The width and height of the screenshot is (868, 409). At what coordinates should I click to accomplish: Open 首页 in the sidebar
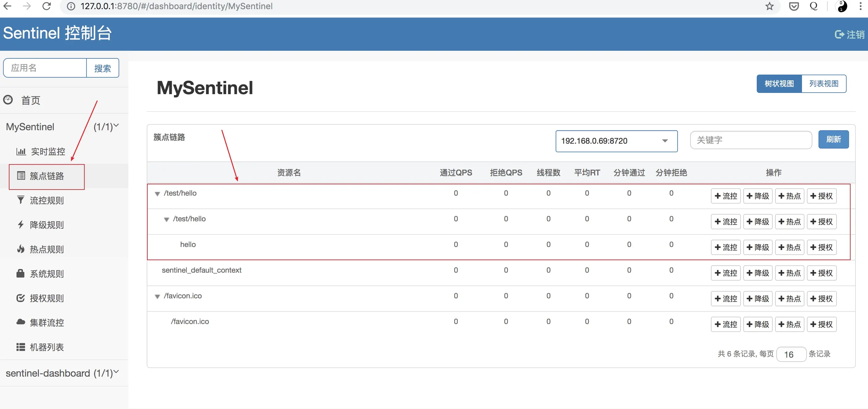click(x=31, y=100)
